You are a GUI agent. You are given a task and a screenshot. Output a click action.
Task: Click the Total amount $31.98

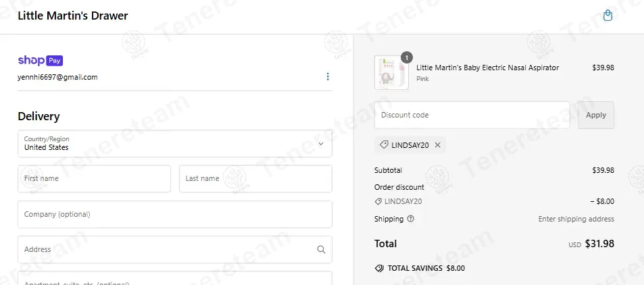tap(599, 244)
